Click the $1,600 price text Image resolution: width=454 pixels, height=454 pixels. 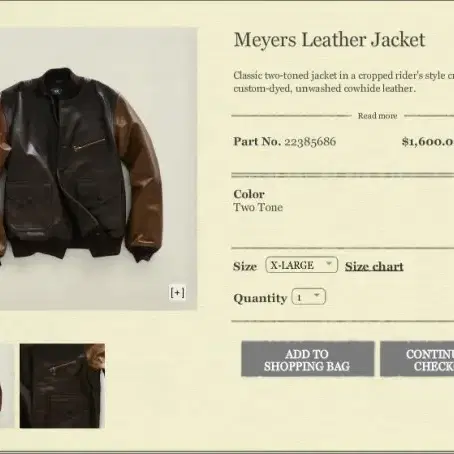(x=428, y=141)
